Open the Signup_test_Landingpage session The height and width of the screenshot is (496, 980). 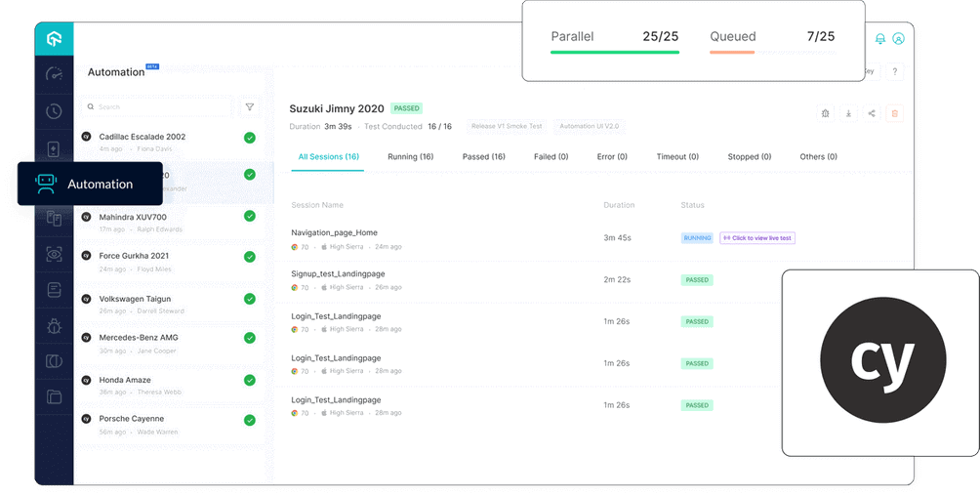point(338,273)
